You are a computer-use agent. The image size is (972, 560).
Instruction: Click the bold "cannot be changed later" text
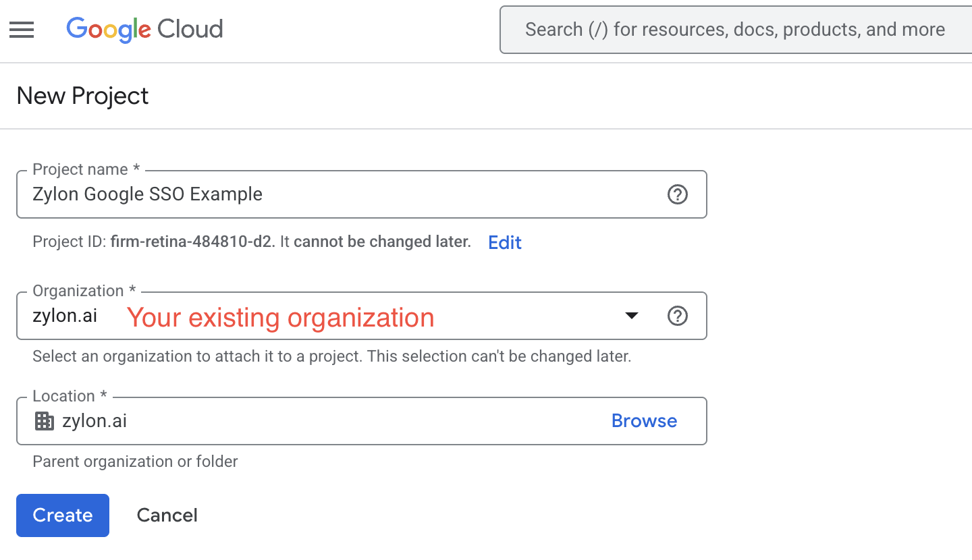pyautogui.click(x=382, y=242)
